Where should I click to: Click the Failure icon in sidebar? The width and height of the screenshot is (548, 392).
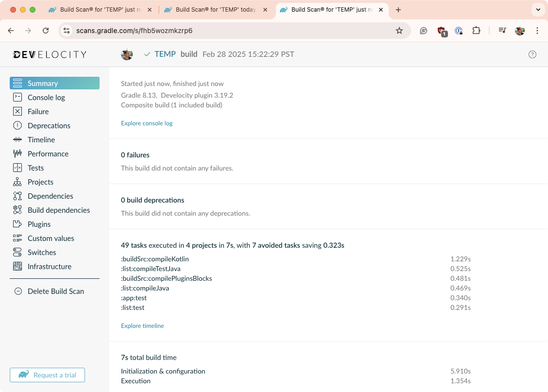click(17, 112)
